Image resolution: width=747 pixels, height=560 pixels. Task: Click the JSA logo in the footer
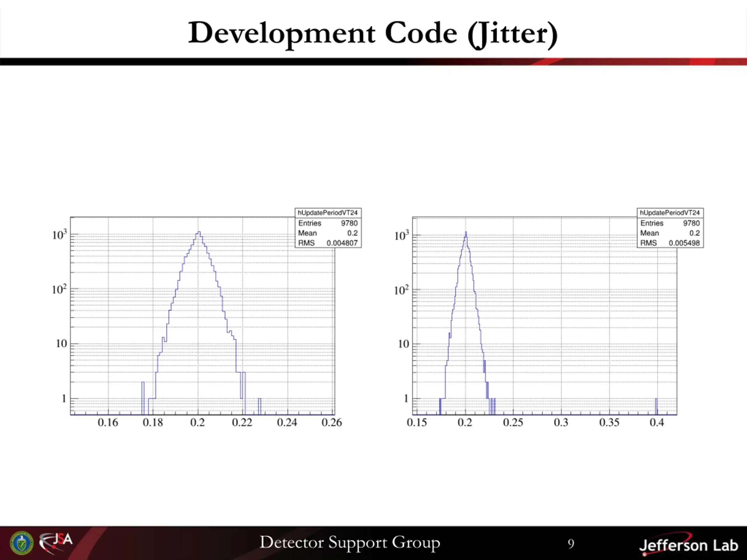[x=56, y=542]
